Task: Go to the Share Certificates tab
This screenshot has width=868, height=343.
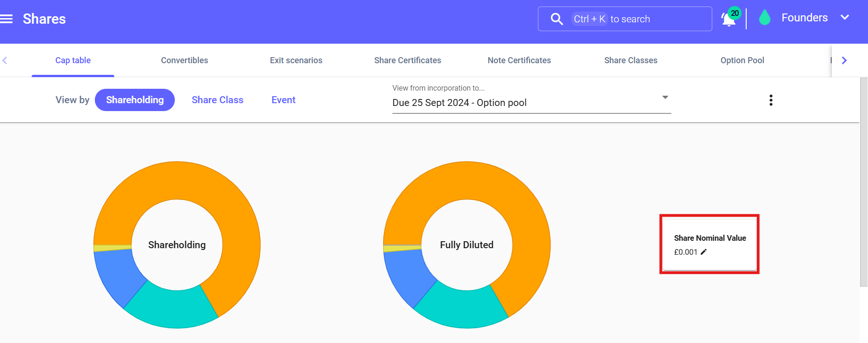Action: click(x=408, y=60)
